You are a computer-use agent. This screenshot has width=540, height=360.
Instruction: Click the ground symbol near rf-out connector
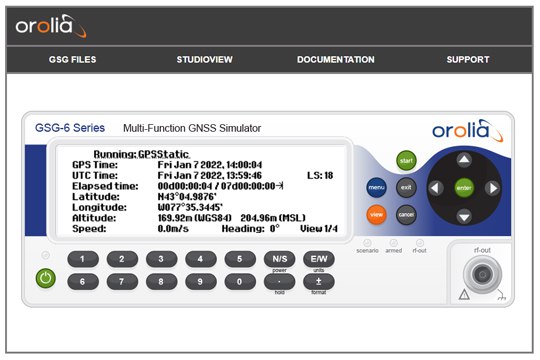pyautogui.click(x=501, y=295)
